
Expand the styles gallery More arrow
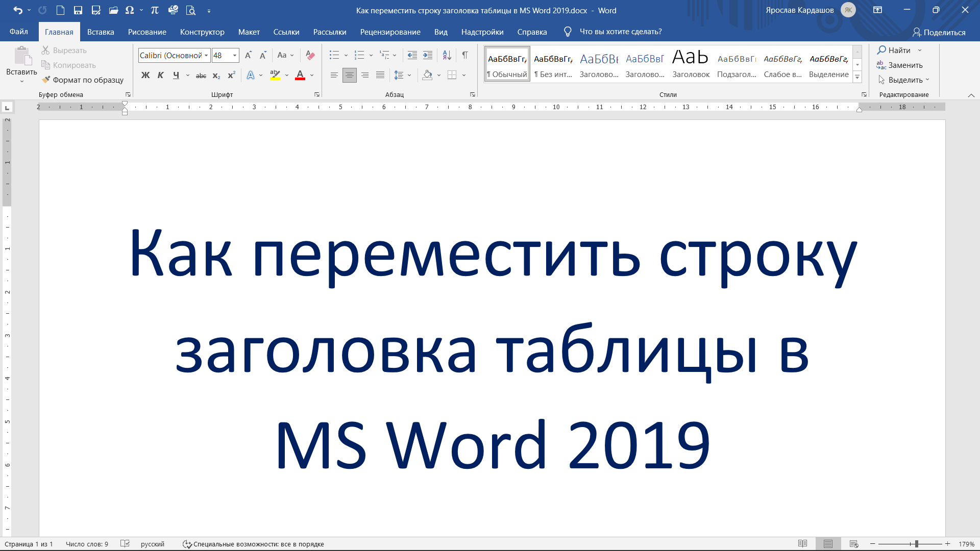tap(857, 78)
